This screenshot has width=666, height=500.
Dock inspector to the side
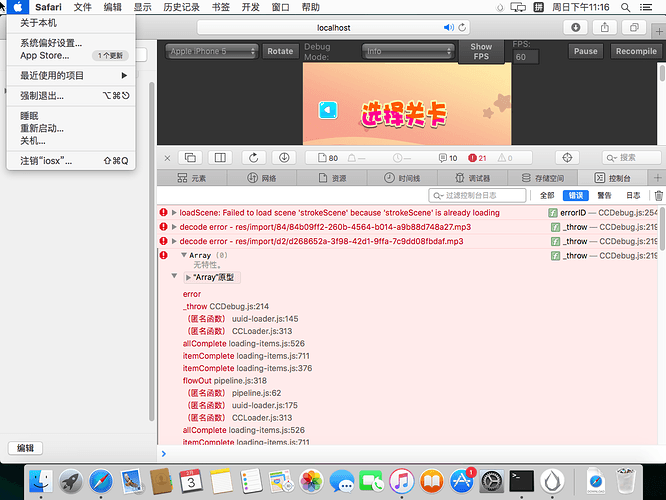pos(220,158)
